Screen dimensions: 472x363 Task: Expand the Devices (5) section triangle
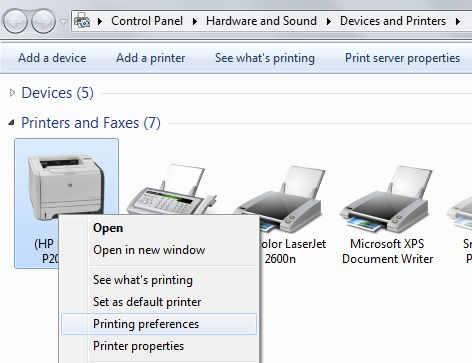tap(12, 92)
